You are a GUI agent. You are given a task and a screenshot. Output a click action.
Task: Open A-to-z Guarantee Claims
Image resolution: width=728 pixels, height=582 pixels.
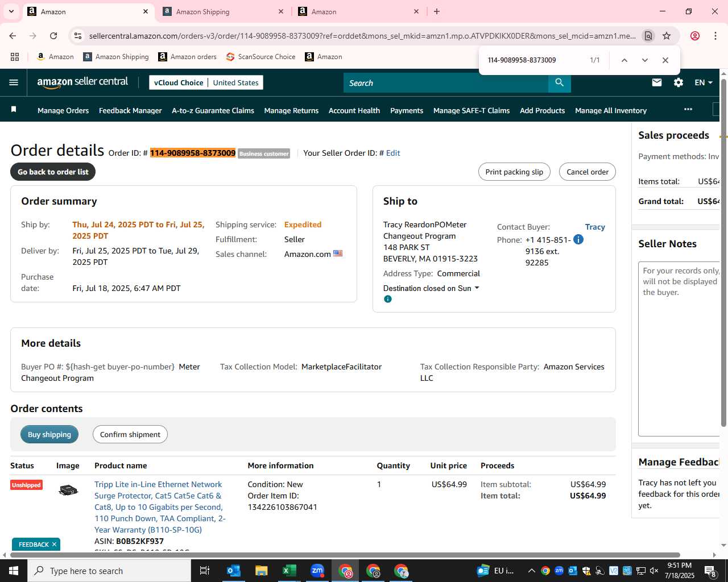tap(213, 110)
